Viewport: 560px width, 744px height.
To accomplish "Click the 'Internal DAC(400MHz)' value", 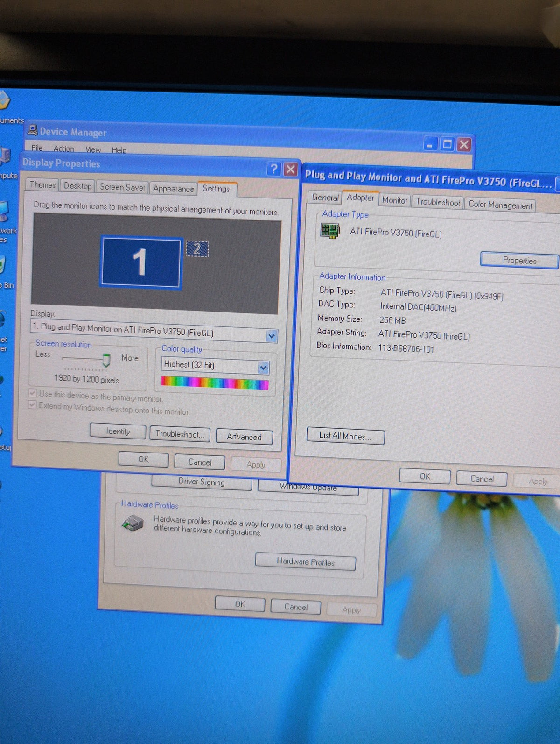I will [418, 307].
